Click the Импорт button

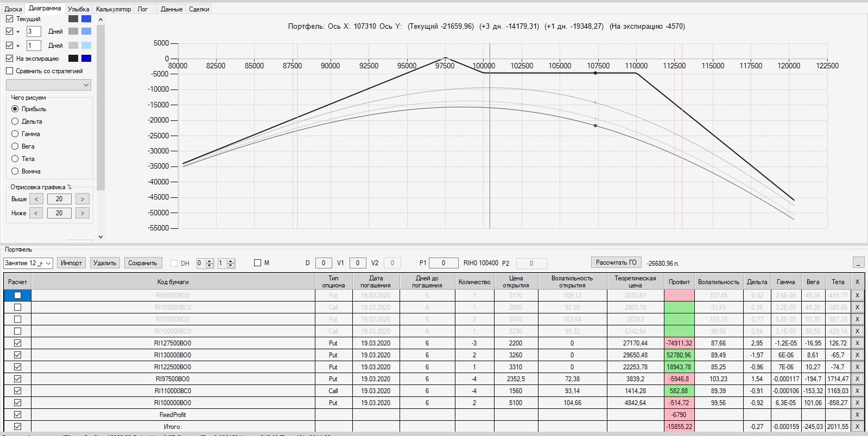72,263
